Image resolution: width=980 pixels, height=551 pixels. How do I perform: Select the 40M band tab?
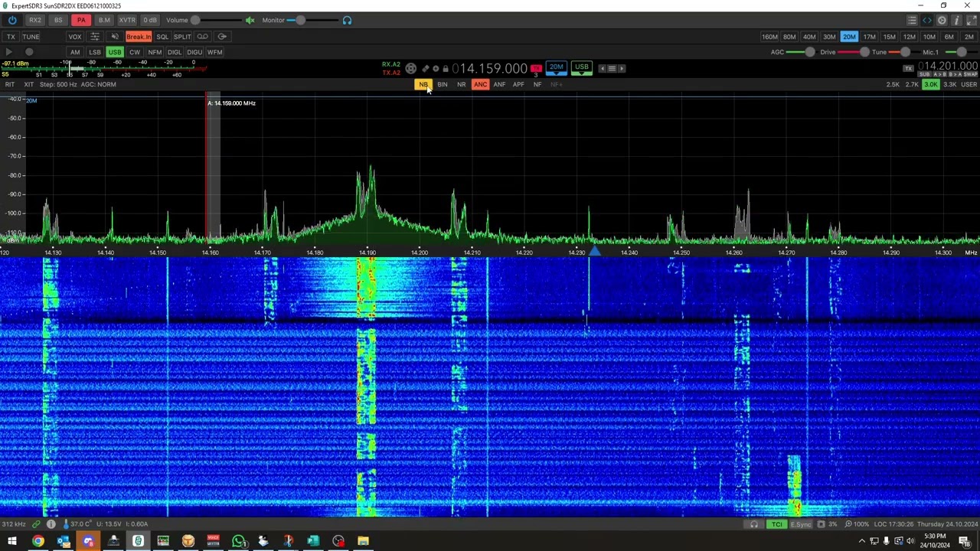[x=809, y=37]
